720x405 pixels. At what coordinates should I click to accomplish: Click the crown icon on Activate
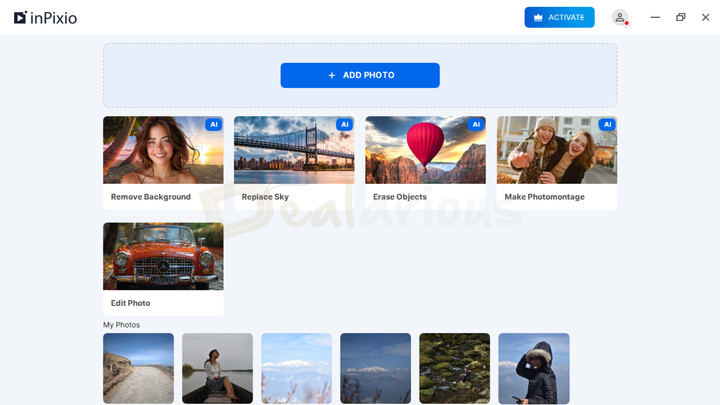(x=538, y=17)
